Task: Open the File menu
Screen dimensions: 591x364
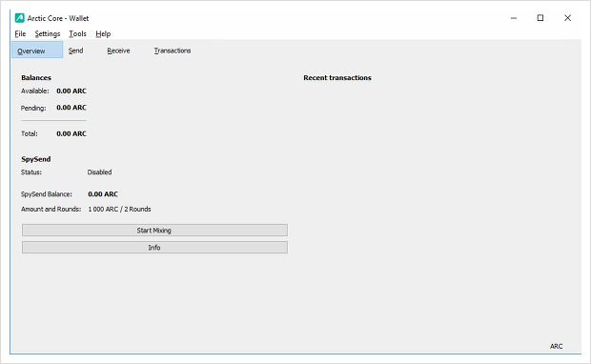Action: tap(20, 34)
